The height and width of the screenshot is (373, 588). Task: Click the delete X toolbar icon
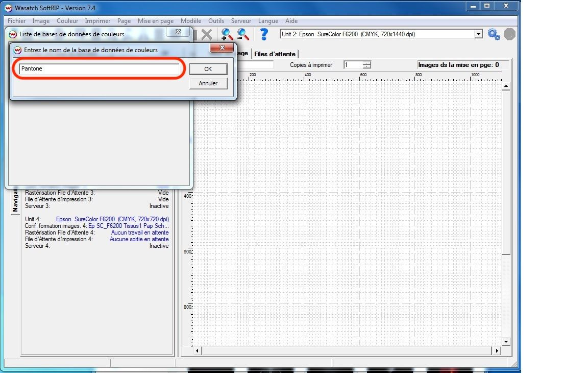(207, 35)
